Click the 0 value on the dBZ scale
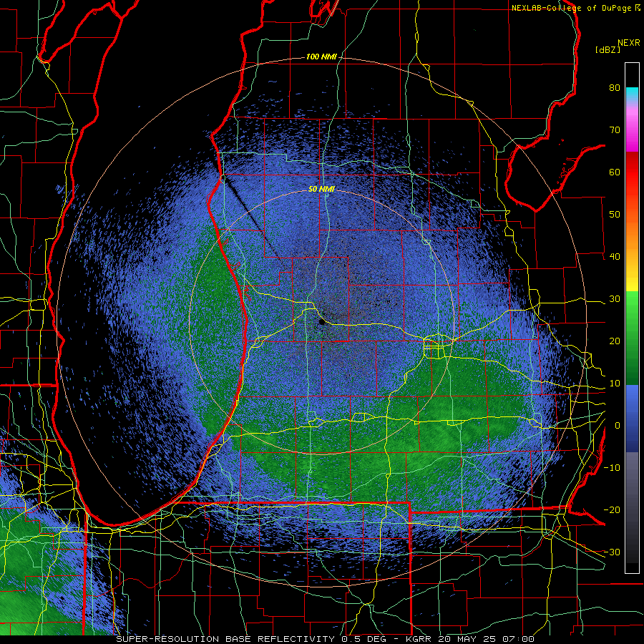The height and width of the screenshot is (644, 644). coord(618,426)
